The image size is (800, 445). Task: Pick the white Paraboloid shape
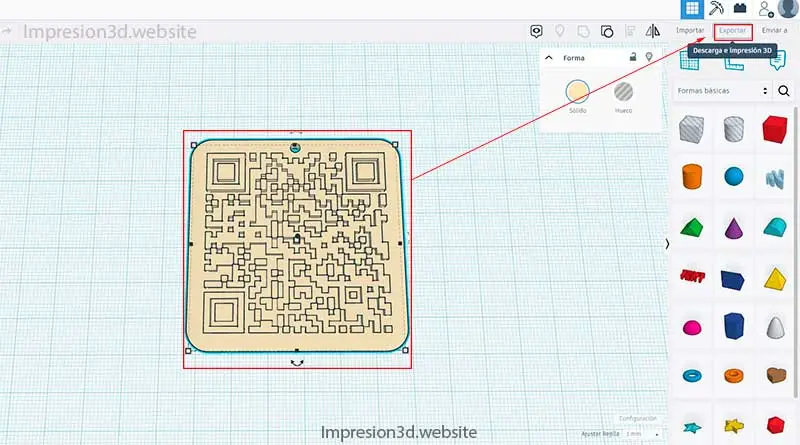click(x=775, y=327)
